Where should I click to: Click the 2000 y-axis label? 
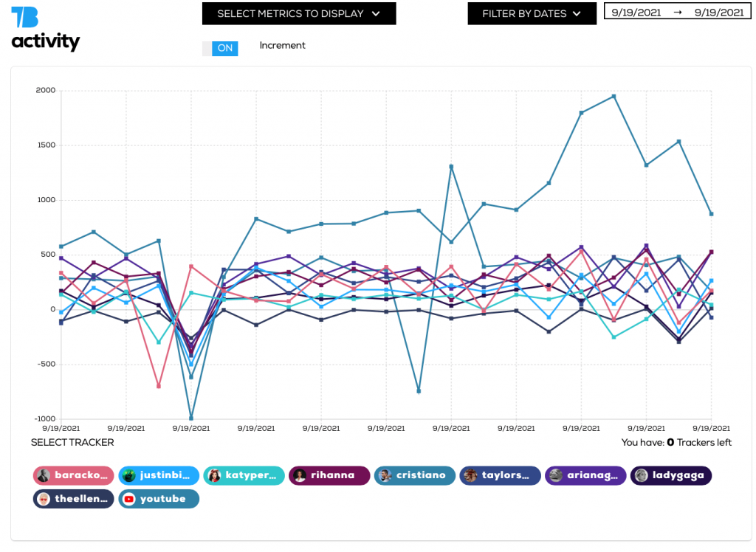pos(46,90)
